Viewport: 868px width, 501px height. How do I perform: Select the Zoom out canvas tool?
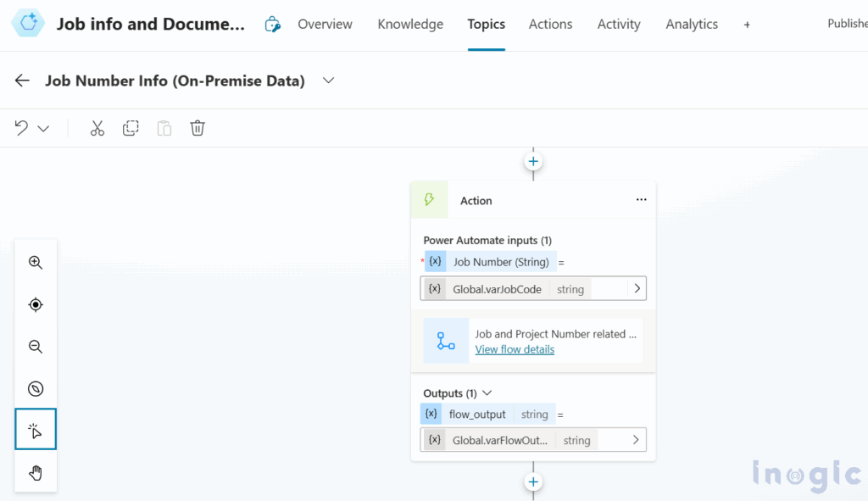pos(35,346)
